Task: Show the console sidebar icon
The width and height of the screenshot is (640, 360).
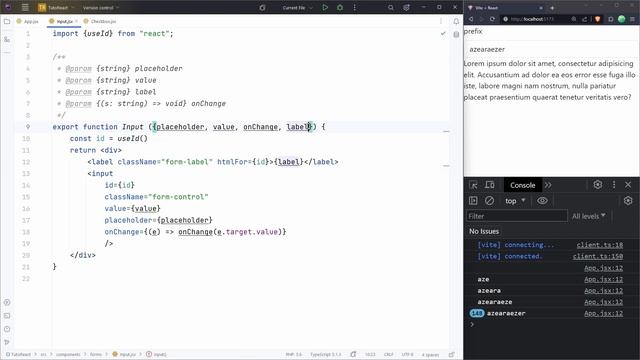Action: coord(473,200)
